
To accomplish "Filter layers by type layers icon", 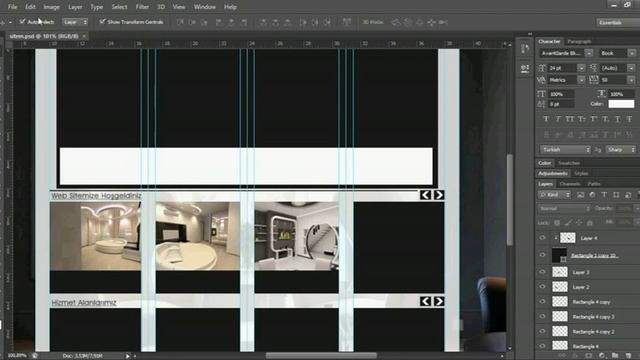I will 604,195.
